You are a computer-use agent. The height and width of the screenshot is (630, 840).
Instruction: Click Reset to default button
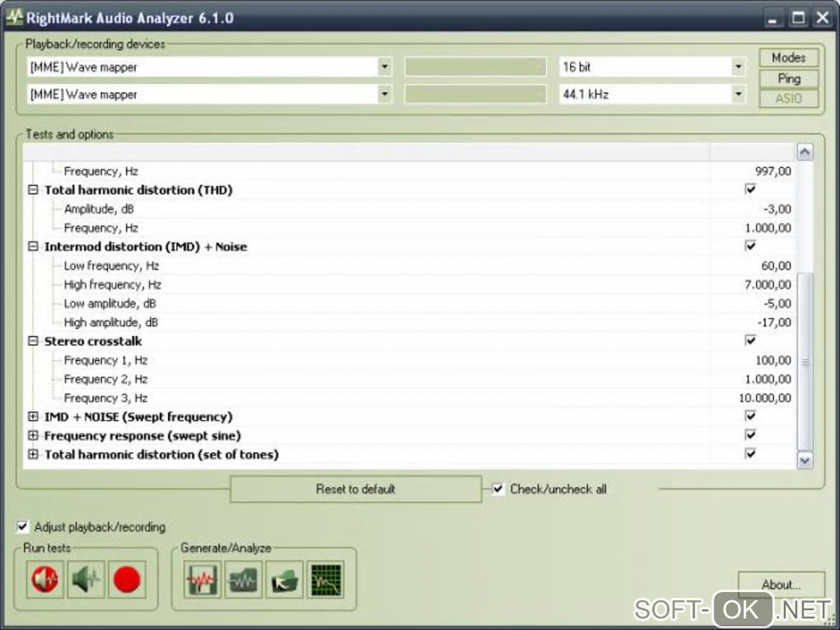[x=356, y=488]
